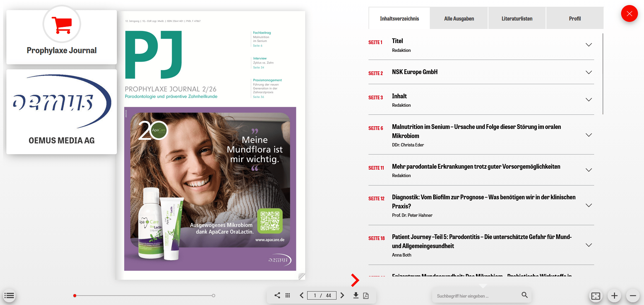Open the PDF document icon
This screenshot has width=644, height=305.
coord(366,296)
